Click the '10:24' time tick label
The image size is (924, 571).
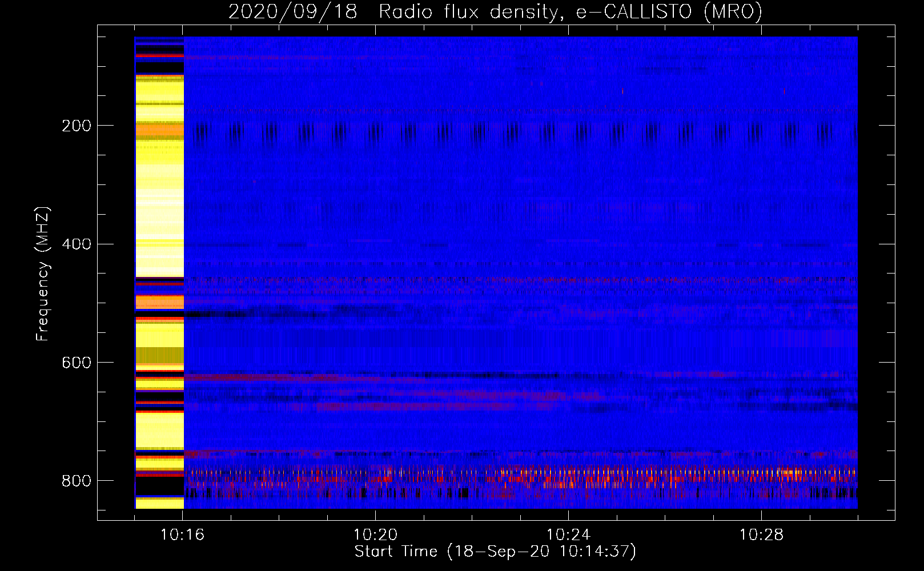pos(568,535)
